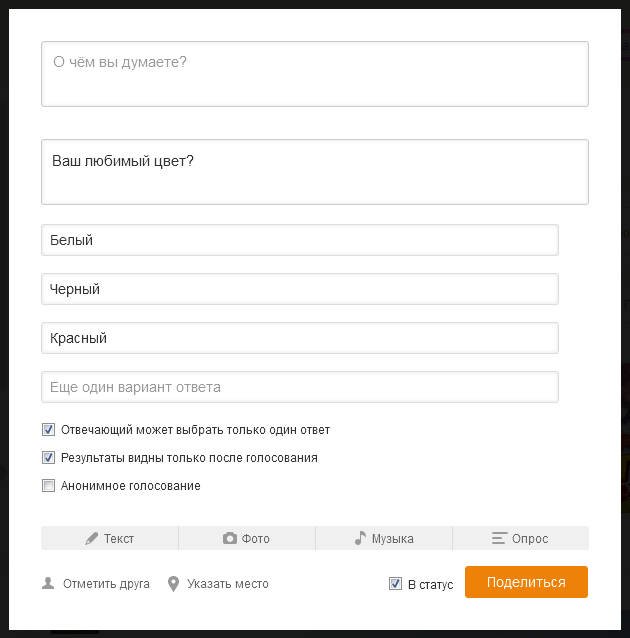This screenshot has height=638, width=630.
Task: Click the answer option field 'Красный'
Action: (299, 338)
